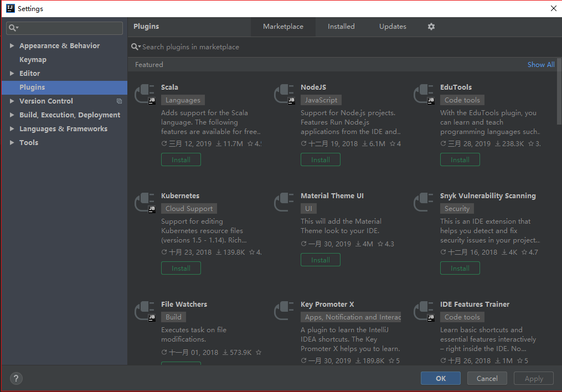Expand Build, Execution, Deployment section
The height and width of the screenshot is (392, 562).
pos(12,115)
